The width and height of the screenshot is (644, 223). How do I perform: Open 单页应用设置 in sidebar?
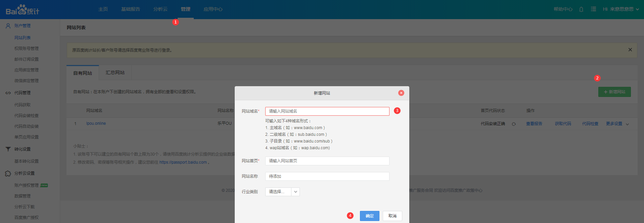[x=27, y=137]
